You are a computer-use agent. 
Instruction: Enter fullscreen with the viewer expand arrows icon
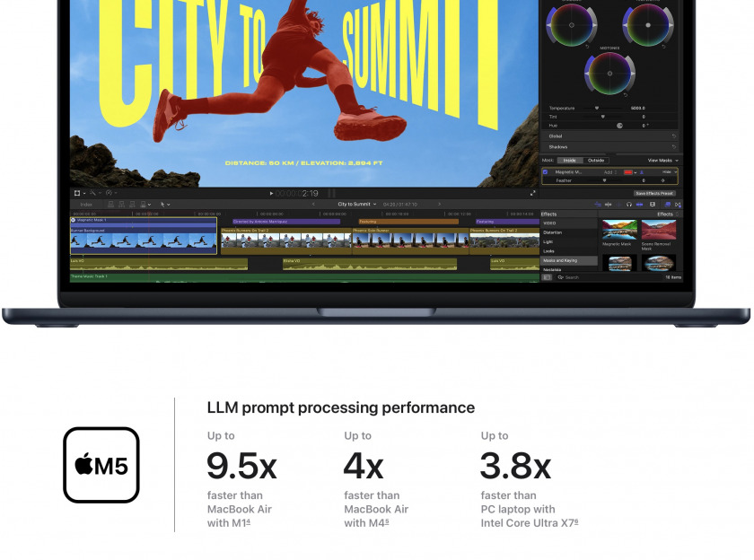coord(533,193)
